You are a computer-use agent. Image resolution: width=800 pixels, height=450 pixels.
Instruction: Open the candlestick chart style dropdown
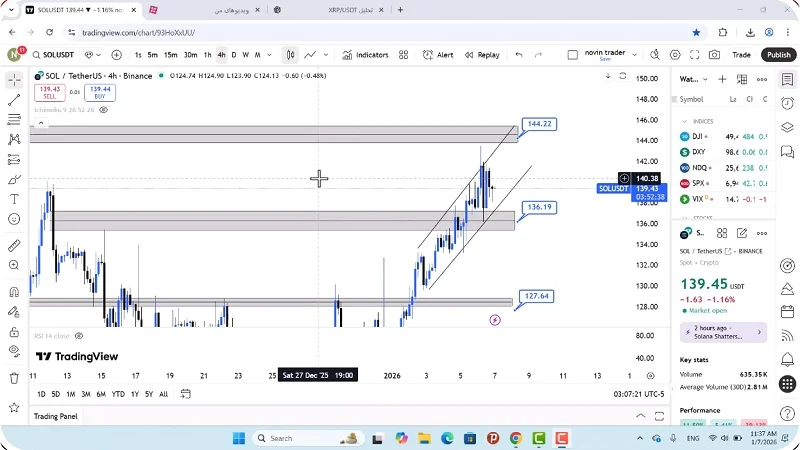coord(290,55)
